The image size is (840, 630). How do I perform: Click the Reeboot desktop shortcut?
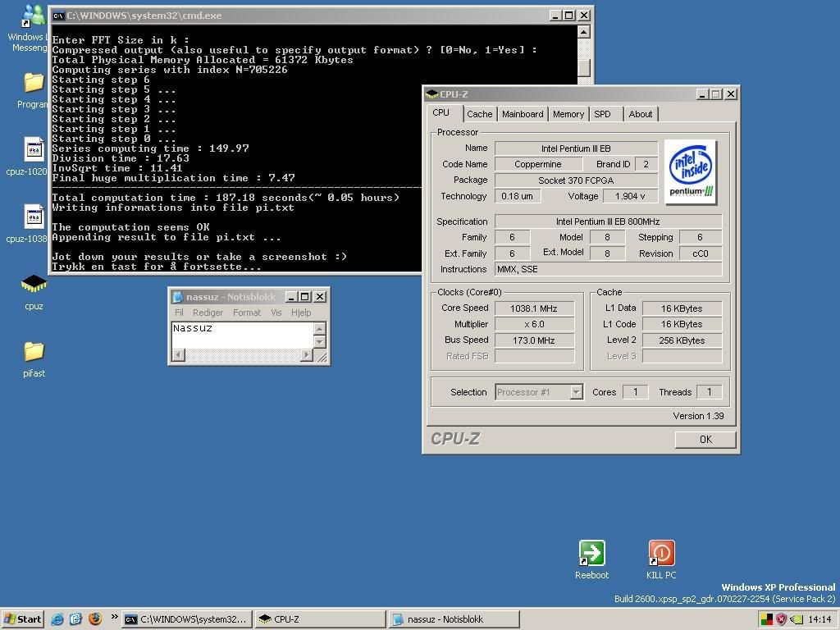[x=592, y=553]
